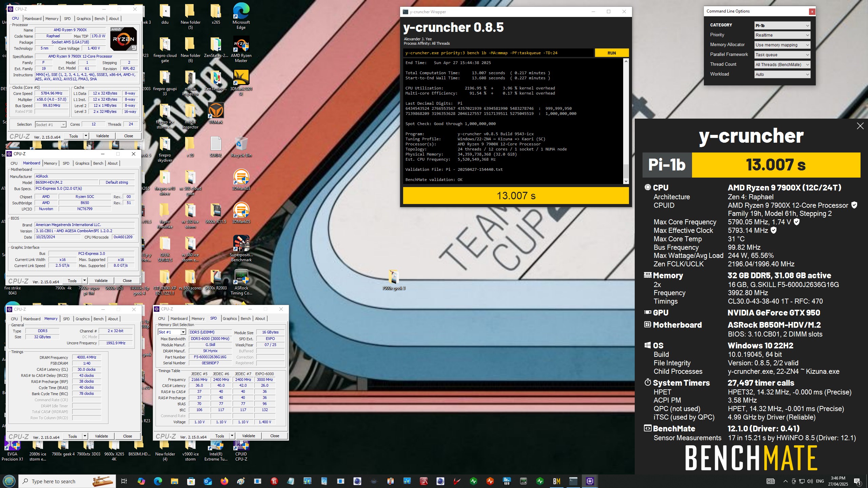Click the y-cruncher output scrollbar up arrow

coord(626,61)
